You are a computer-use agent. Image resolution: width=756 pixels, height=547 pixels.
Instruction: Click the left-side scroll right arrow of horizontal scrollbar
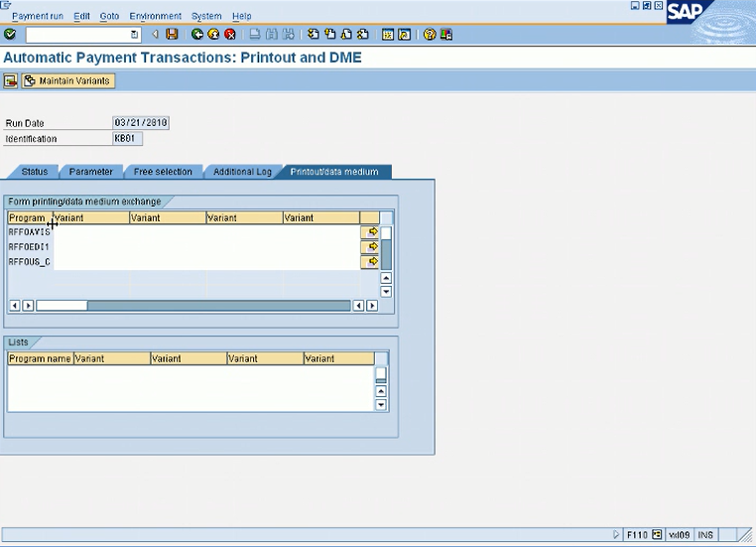point(28,306)
